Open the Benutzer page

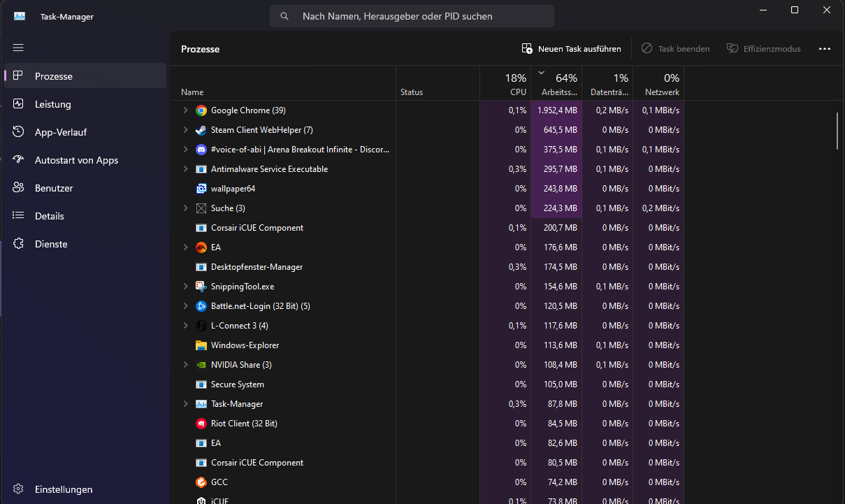[x=85, y=188]
